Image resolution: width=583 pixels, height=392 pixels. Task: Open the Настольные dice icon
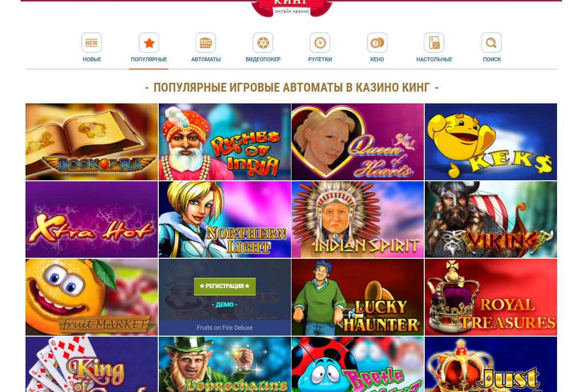[x=434, y=43]
